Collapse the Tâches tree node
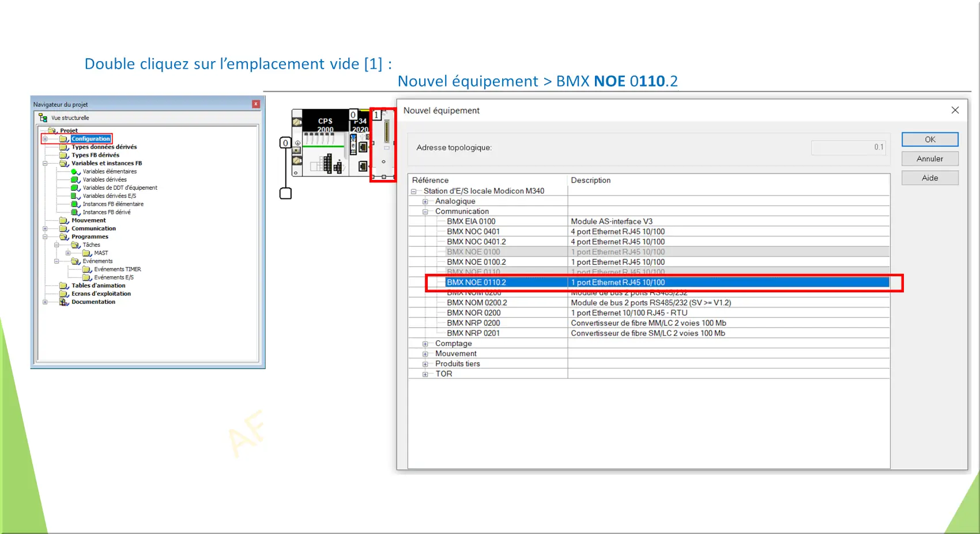980x534 pixels. [x=56, y=245]
